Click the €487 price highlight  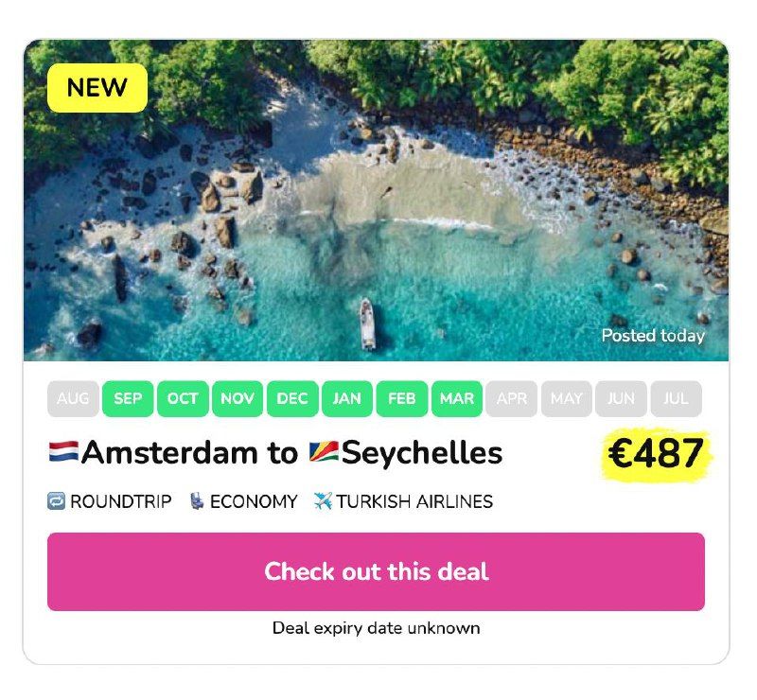656,454
